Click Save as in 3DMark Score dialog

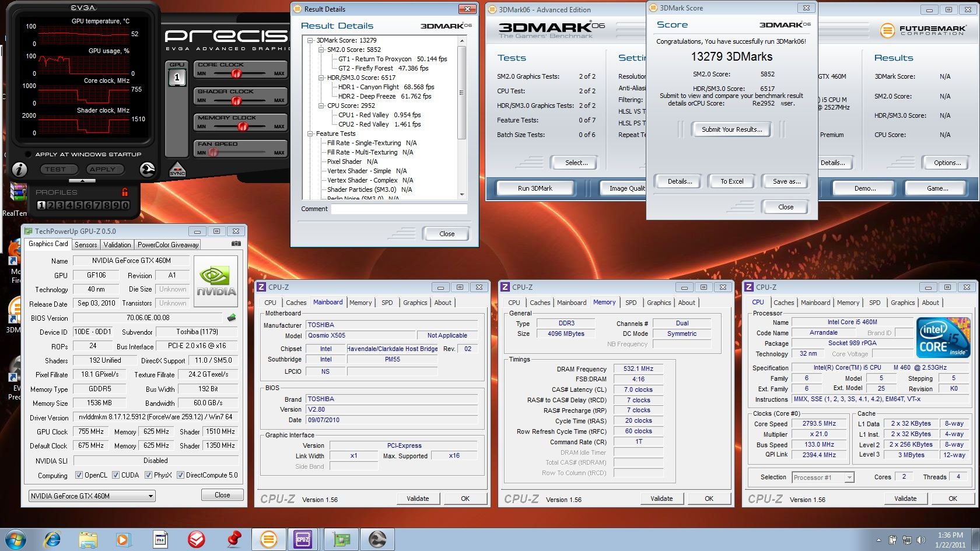(x=786, y=181)
